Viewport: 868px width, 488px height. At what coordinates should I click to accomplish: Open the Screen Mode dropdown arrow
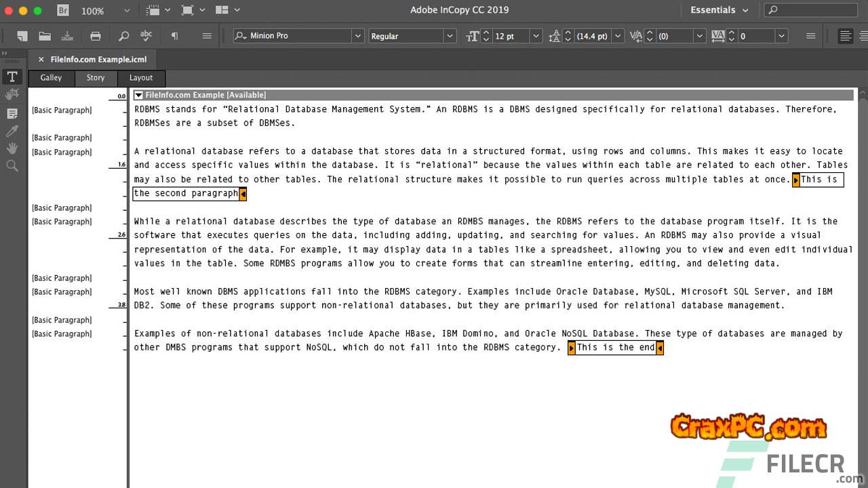(x=201, y=10)
